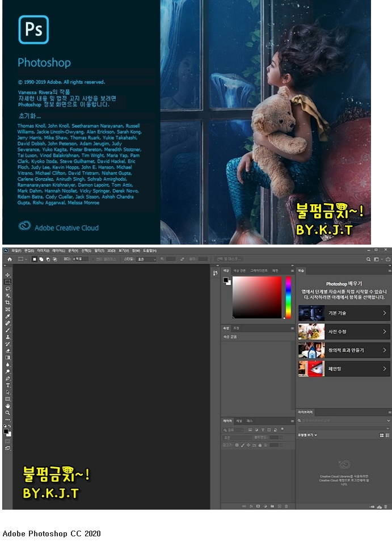Enable Subtract from Selection mode

click(x=48, y=259)
